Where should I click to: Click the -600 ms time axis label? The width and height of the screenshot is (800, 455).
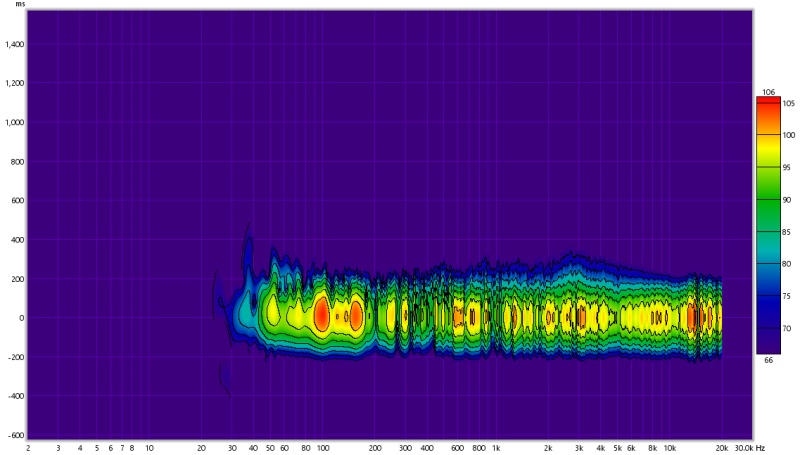point(16,435)
